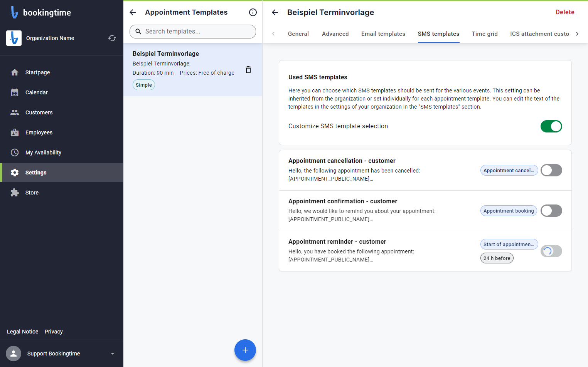Open the Privacy link
The image size is (588, 367).
coord(54,332)
